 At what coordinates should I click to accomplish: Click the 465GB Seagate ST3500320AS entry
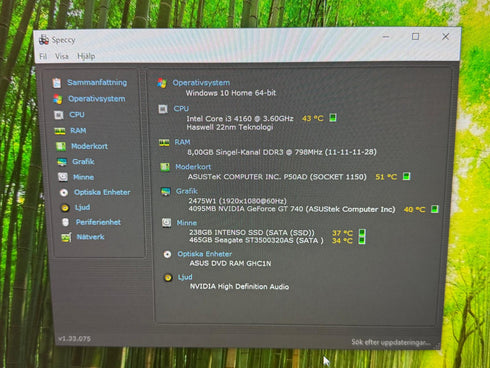(x=256, y=240)
